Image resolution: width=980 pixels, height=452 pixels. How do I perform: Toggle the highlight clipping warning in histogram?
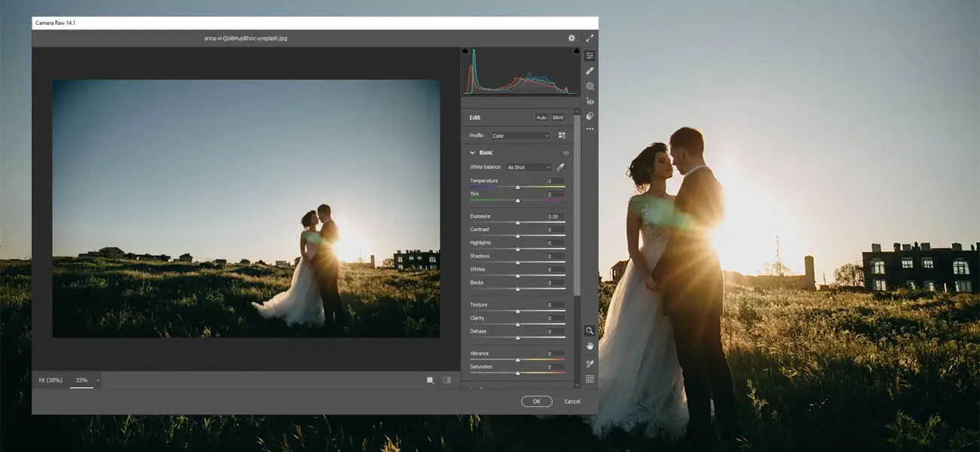[576, 51]
